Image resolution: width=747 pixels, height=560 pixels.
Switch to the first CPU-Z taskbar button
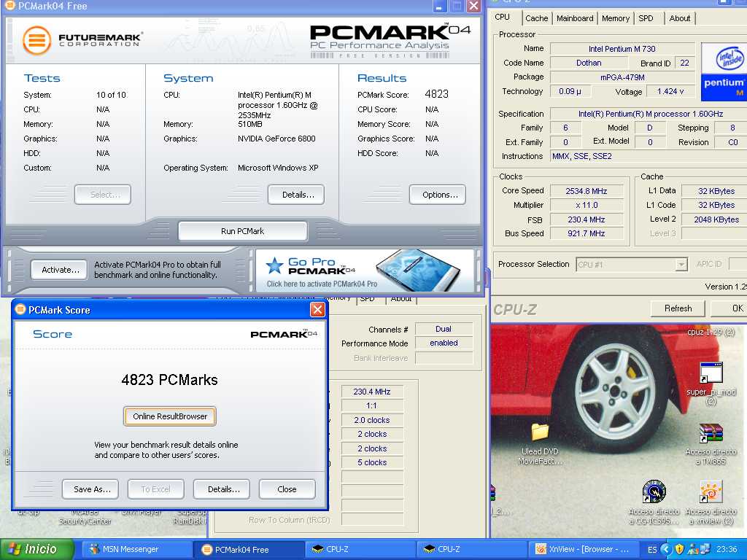tap(360, 550)
